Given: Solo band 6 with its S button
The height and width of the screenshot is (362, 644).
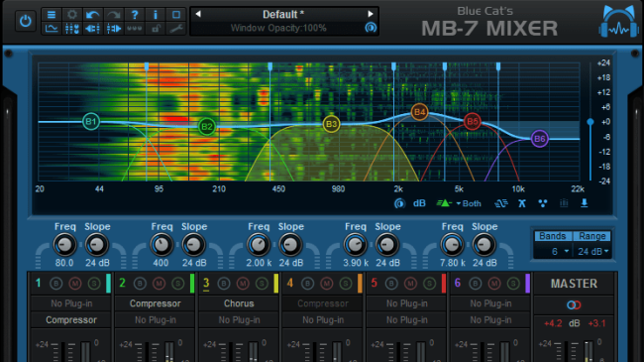Looking at the screenshot, I should point(513,284).
